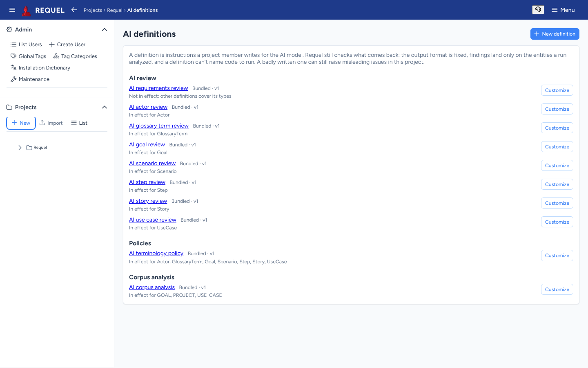Open AI glossary term review link
The height and width of the screenshot is (368, 588).
pos(159,126)
